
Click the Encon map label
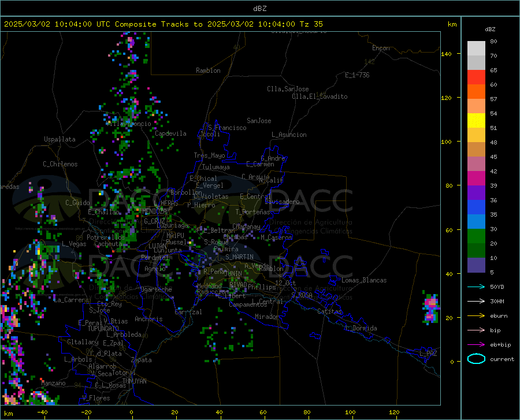[x=381, y=48]
